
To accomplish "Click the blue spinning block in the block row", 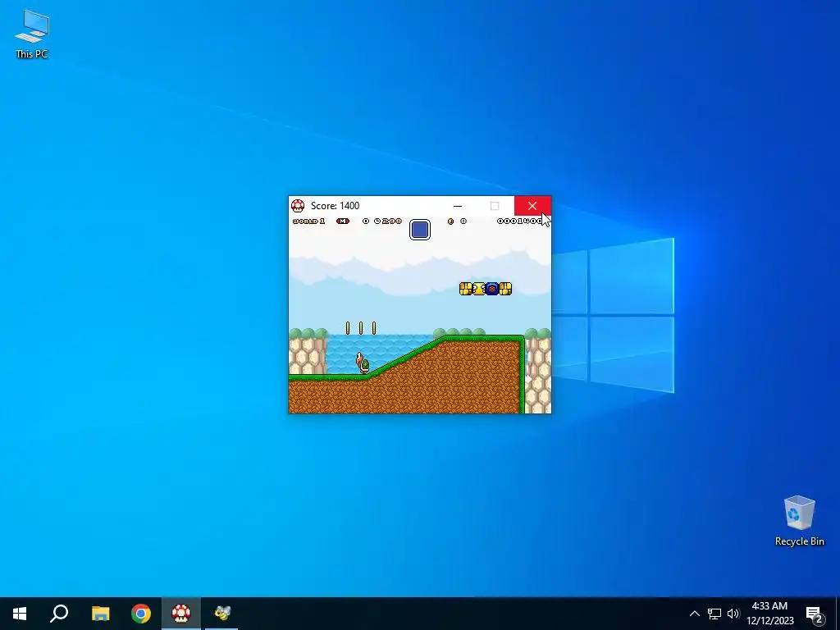I will coord(492,289).
